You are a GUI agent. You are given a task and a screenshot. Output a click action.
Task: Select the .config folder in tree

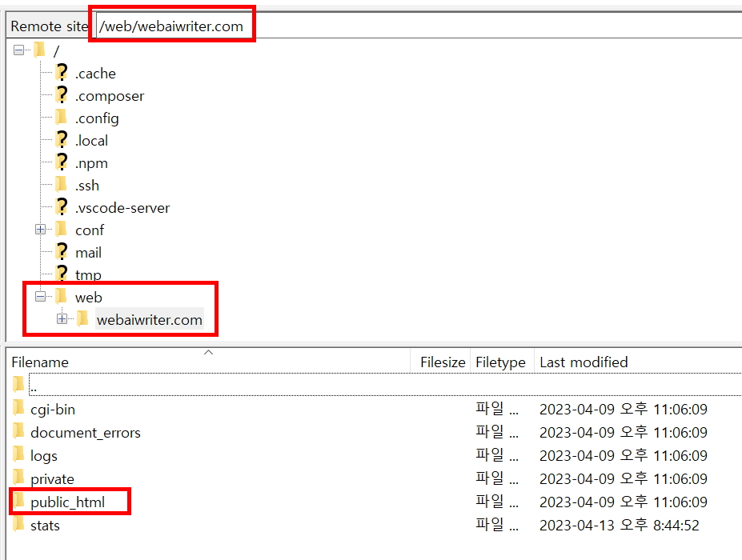97,118
